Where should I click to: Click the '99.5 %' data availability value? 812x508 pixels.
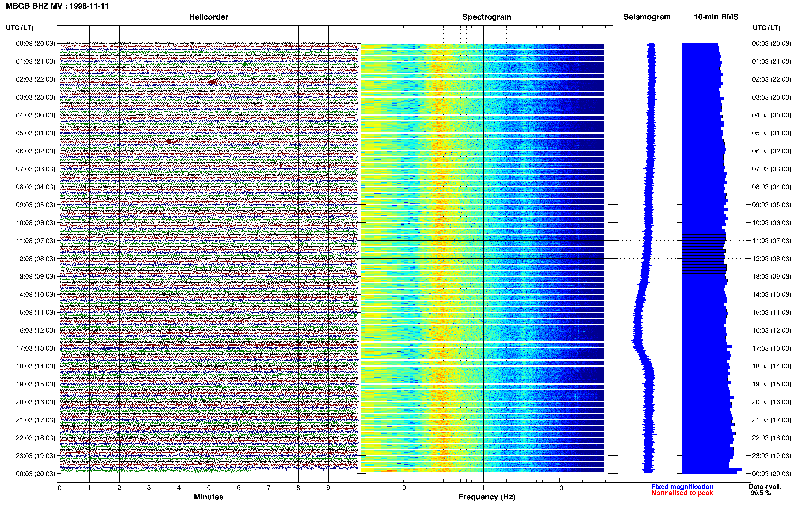click(761, 493)
